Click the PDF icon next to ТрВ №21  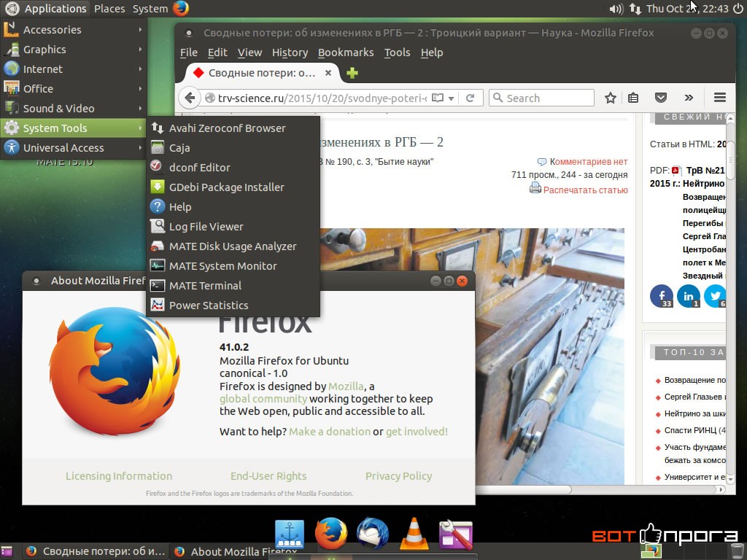[676, 171]
